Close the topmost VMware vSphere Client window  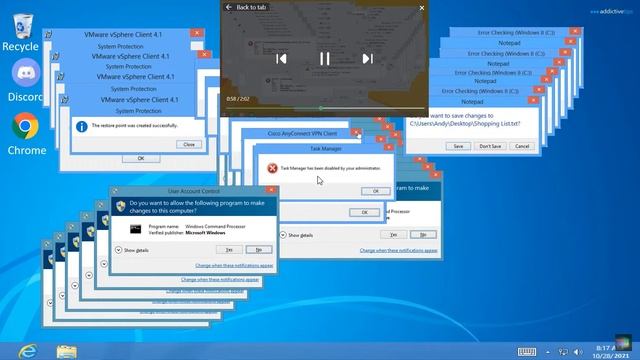click(x=196, y=33)
